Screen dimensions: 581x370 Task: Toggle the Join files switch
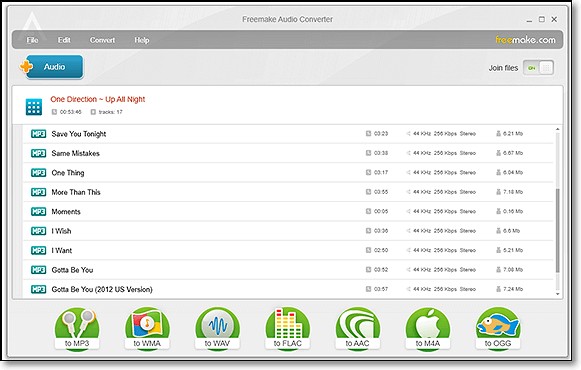point(538,68)
